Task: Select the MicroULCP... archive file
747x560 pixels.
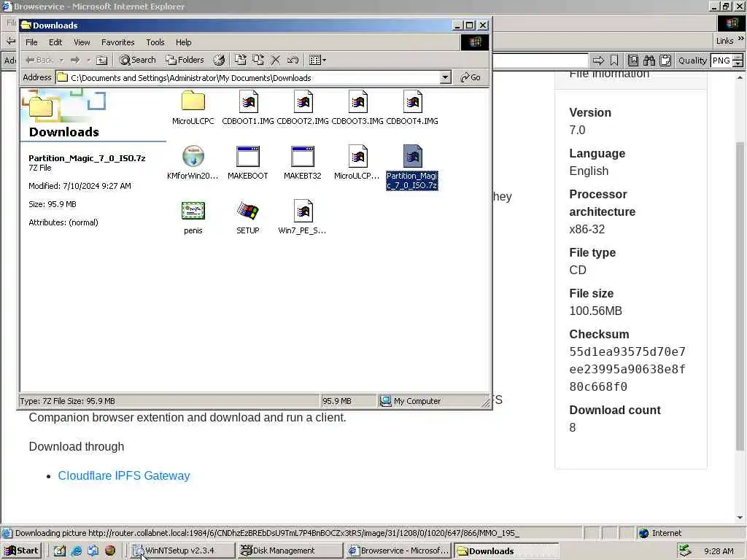Action: [357, 163]
